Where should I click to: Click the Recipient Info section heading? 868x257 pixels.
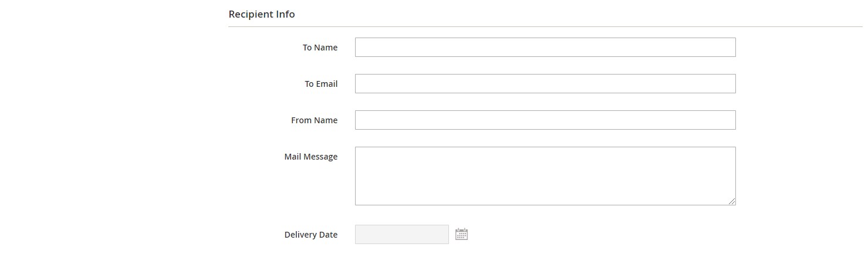[262, 14]
